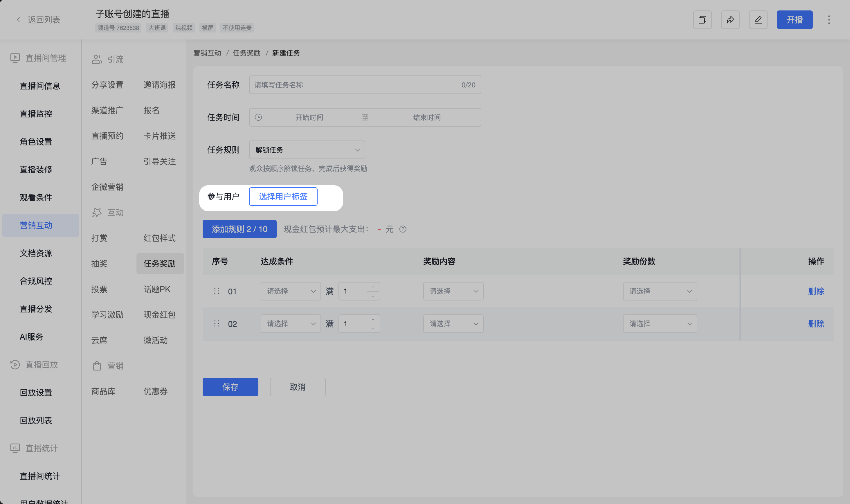Screen dimensions: 850x504
Task: Click 返回列表 link
Action: tap(44, 20)
